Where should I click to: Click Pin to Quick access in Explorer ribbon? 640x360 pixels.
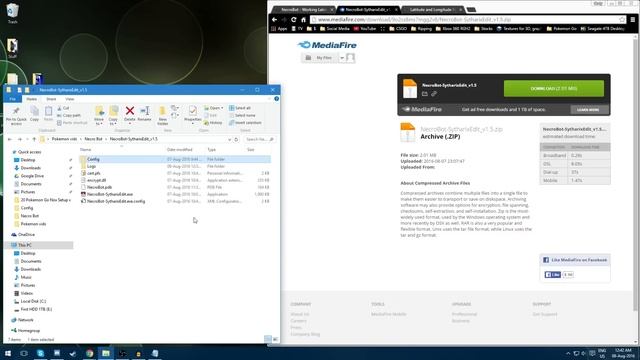(x=16, y=116)
